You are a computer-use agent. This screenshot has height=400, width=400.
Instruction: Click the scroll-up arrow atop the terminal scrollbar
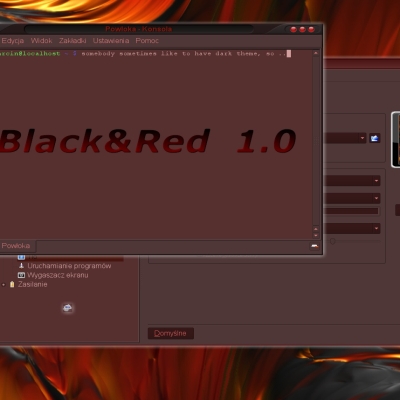[316, 53]
